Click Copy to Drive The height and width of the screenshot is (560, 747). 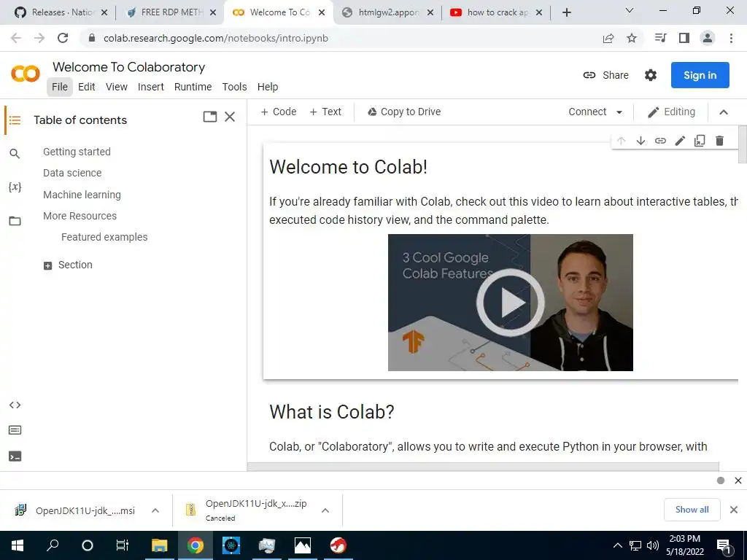tap(404, 112)
